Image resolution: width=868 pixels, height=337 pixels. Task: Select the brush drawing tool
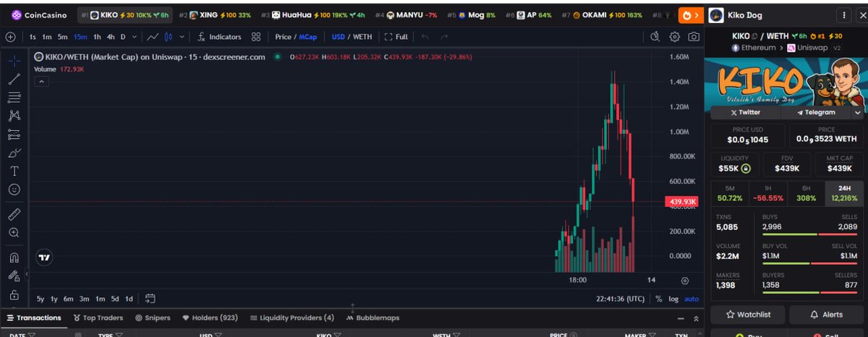14,153
